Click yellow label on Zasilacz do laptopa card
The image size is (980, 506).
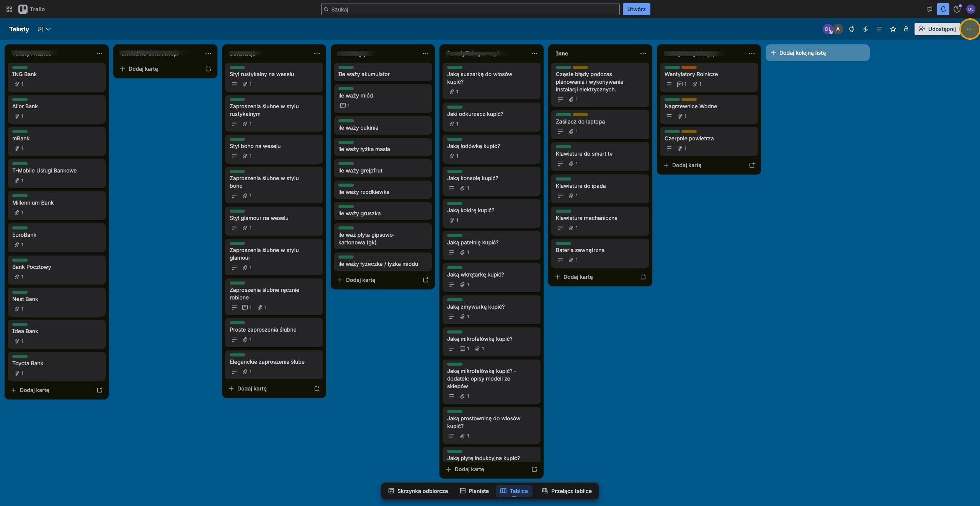click(580, 115)
